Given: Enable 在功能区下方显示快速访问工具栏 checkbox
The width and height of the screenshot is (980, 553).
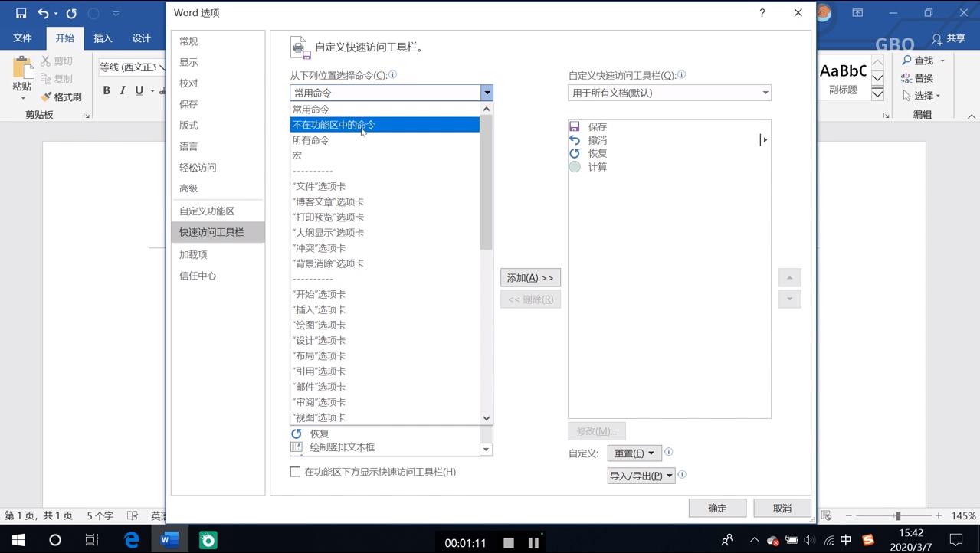Looking at the screenshot, I should (295, 472).
